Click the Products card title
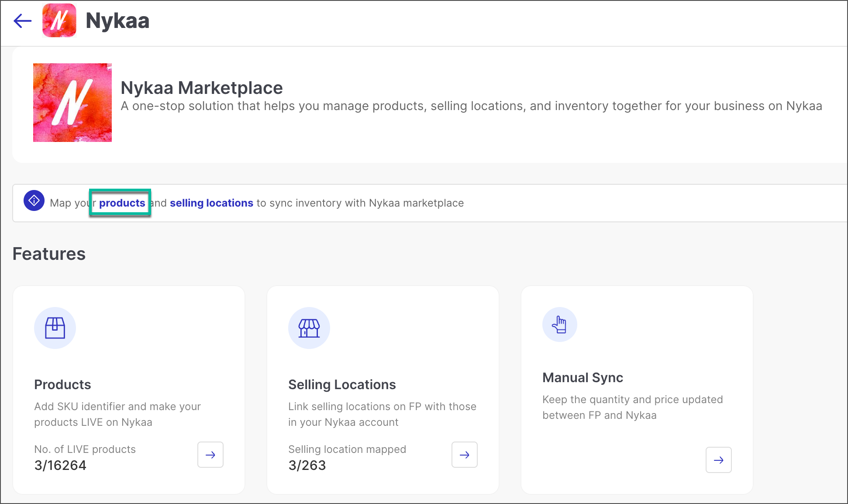The height and width of the screenshot is (504, 848). pos(62,385)
